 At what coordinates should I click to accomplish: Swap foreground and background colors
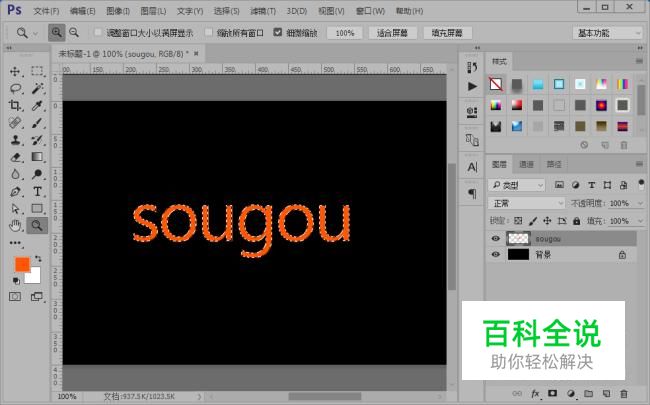[x=38, y=259]
